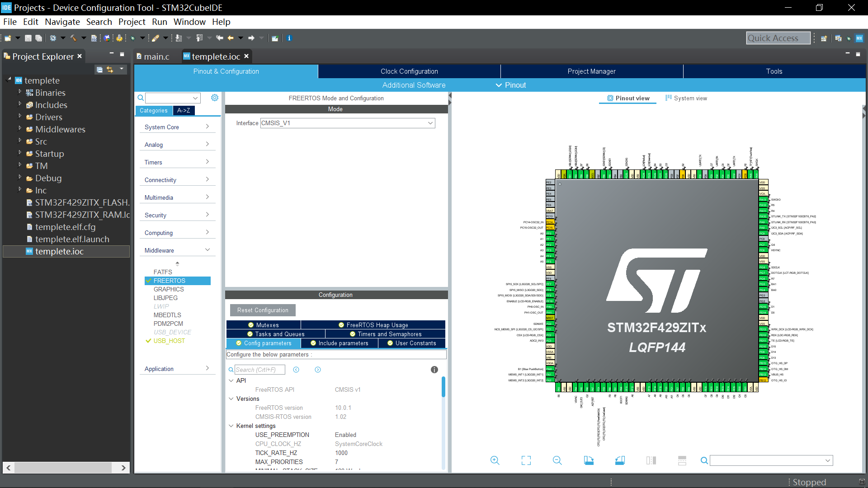This screenshot has width=868, height=488.
Task: Expand the Kernel settings section
Action: [232, 426]
